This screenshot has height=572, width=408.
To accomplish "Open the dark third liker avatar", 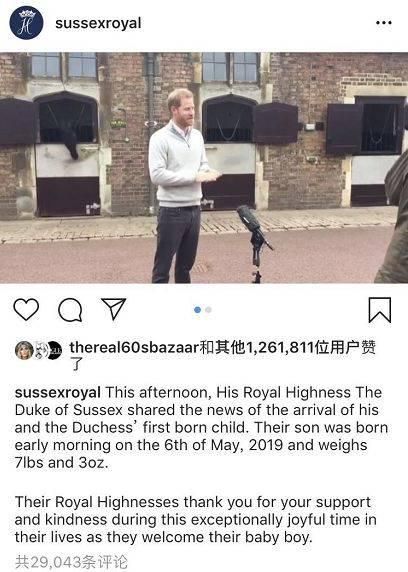I will [55, 350].
